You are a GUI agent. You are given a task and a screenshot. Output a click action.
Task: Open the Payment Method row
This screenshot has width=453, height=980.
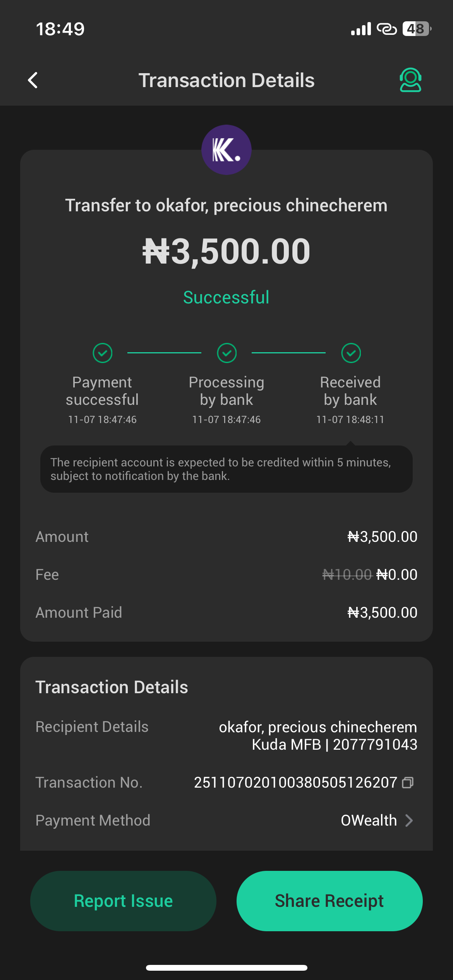226,821
